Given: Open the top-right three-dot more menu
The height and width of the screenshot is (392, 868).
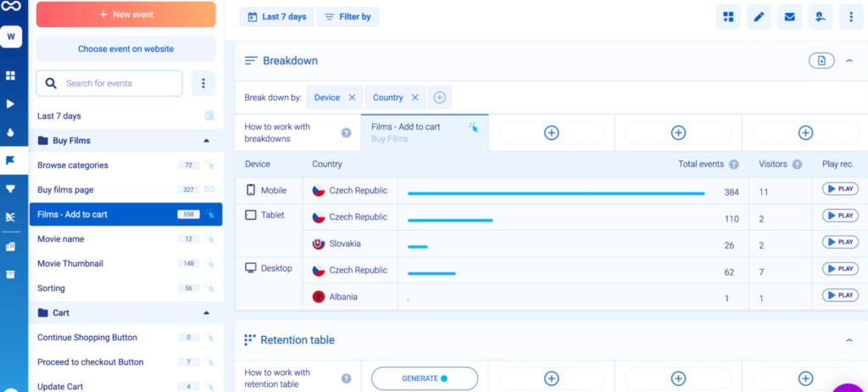Looking at the screenshot, I should click(851, 17).
